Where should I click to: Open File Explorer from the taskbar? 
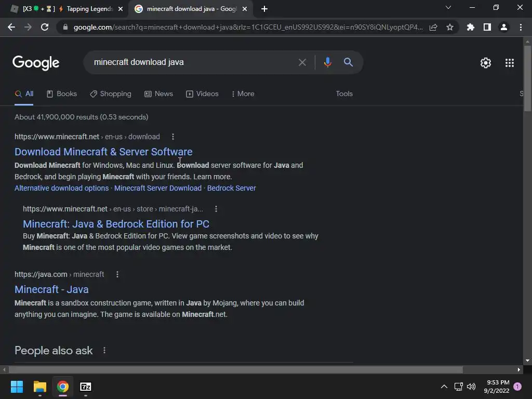[39, 387]
